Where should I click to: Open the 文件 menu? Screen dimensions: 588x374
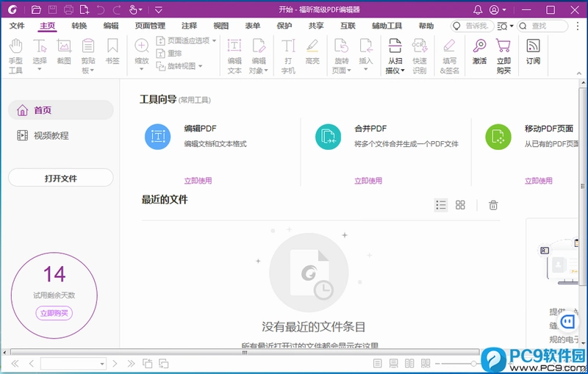click(17, 26)
